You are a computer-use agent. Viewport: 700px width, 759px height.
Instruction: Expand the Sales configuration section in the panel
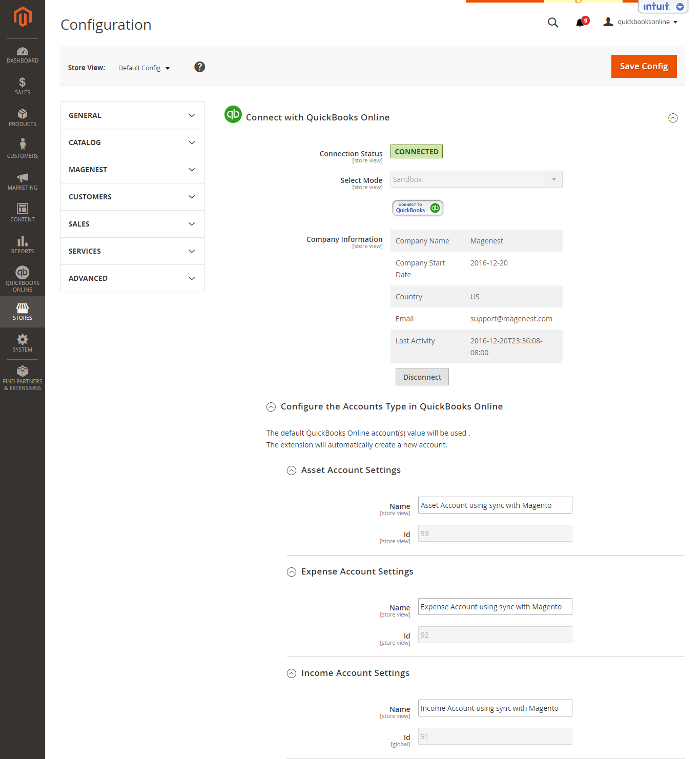click(133, 224)
